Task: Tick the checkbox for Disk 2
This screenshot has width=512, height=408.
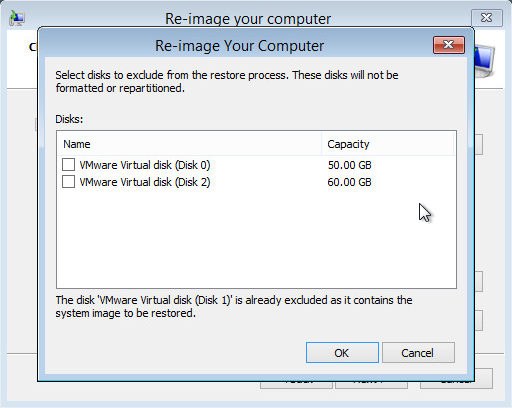Action: (x=68, y=182)
